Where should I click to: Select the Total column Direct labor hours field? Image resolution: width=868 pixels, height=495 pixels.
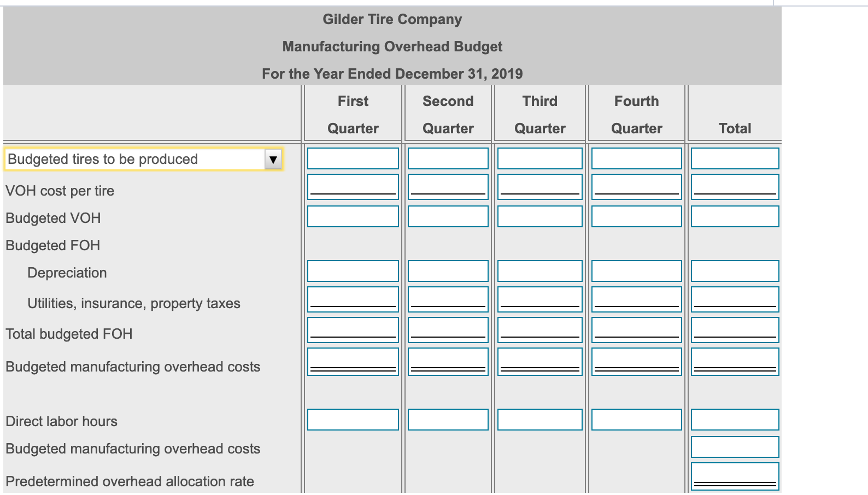click(x=734, y=420)
